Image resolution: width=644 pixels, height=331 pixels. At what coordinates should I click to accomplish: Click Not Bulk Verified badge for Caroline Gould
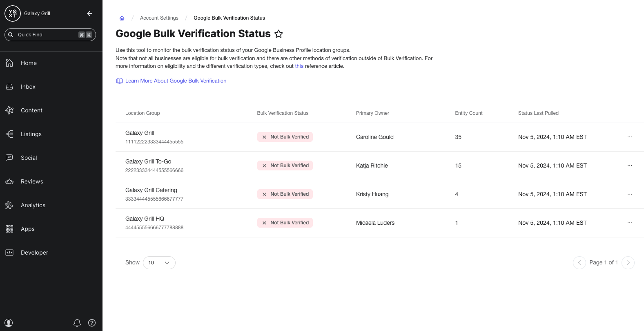coord(285,137)
